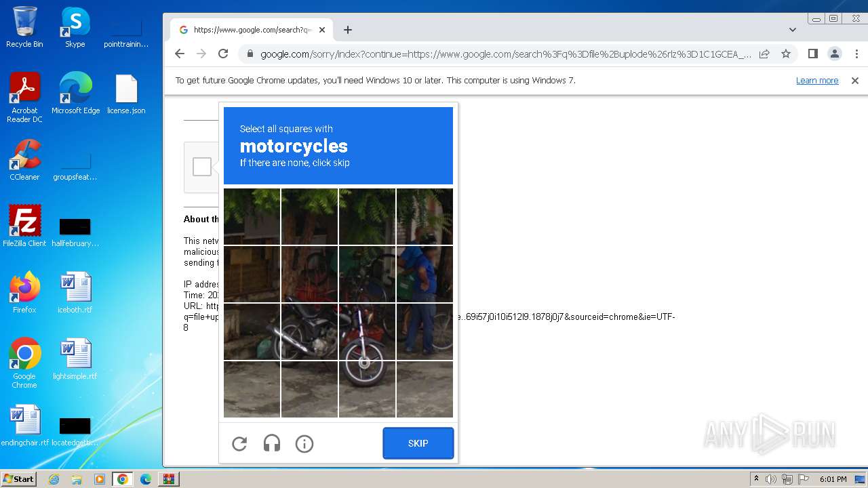This screenshot has height=488, width=868.
Task: Click the taskbar clock showing 6:01 PM
Action: tap(833, 479)
